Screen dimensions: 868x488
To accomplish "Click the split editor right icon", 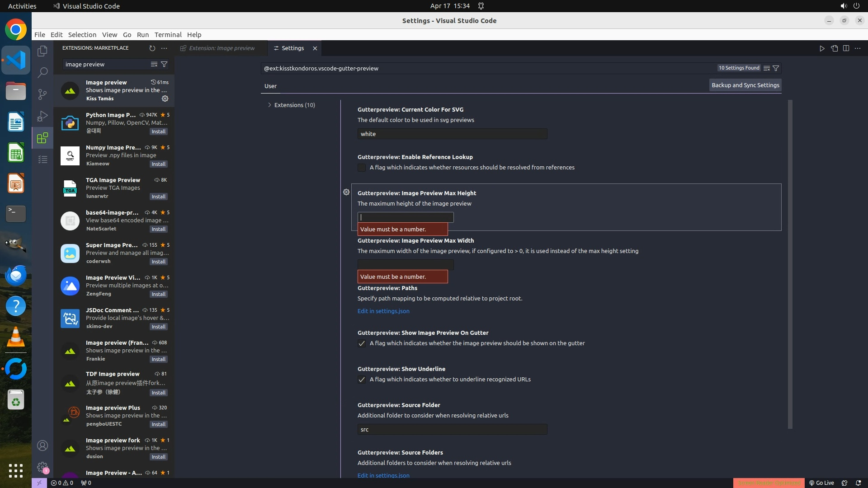I will pyautogui.click(x=846, y=48).
